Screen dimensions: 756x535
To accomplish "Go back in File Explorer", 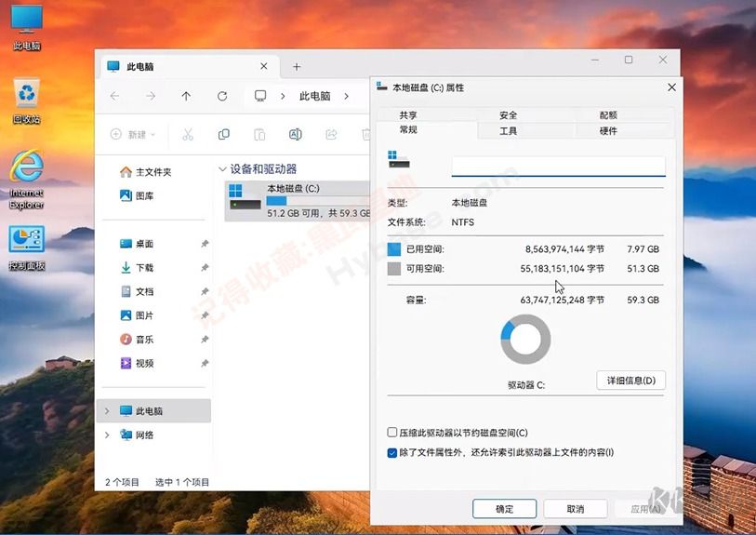I will click(x=114, y=96).
